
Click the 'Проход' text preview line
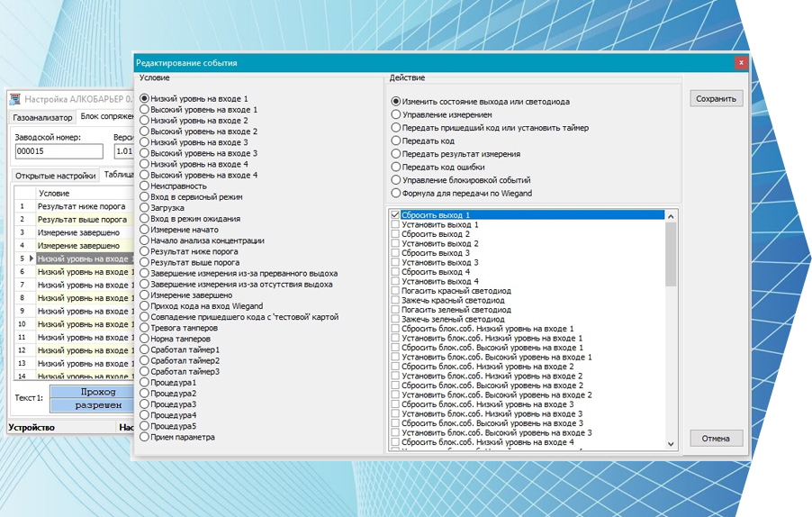click(92, 392)
